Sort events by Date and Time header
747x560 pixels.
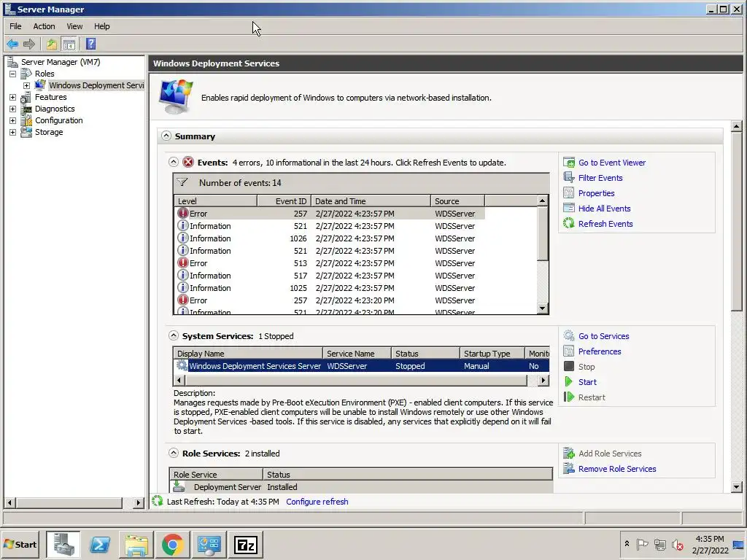pyautogui.click(x=371, y=201)
